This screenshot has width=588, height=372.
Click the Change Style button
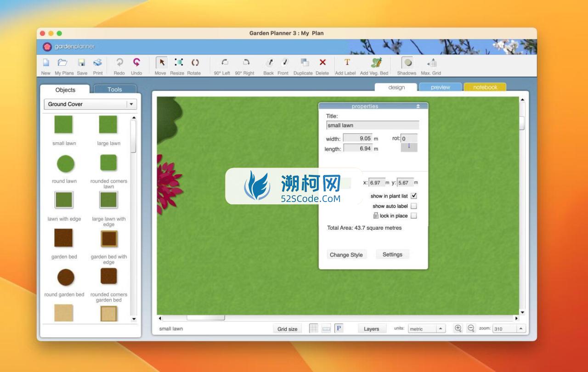click(x=346, y=255)
